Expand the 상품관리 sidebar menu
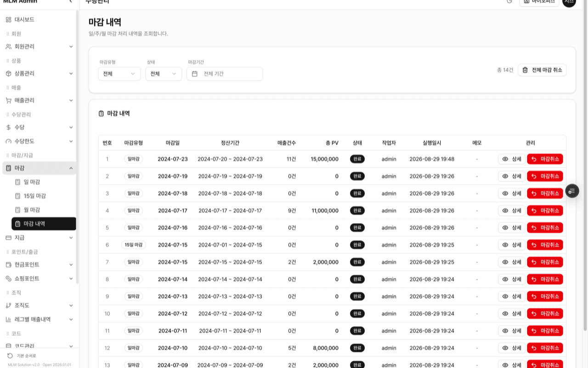This screenshot has height=368, width=588. coord(39,74)
